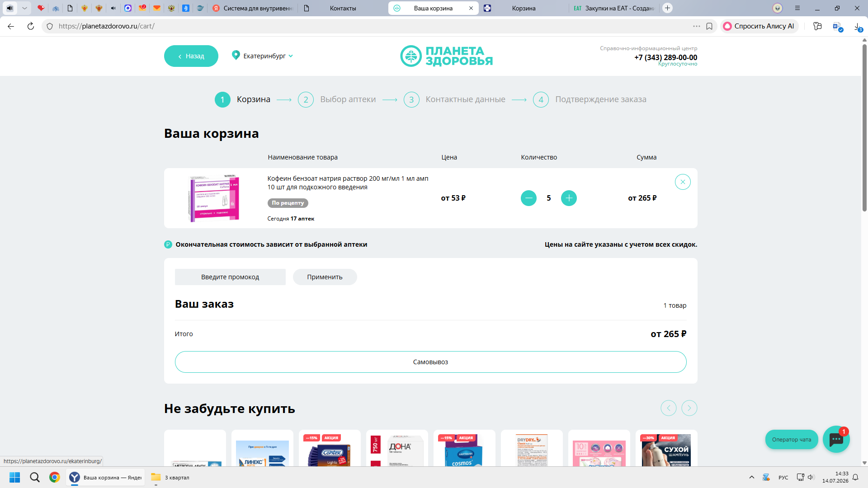Screen dimensions: 868x488
Task: Expand the Екатеринбург city selector
Action: [263, 56]
